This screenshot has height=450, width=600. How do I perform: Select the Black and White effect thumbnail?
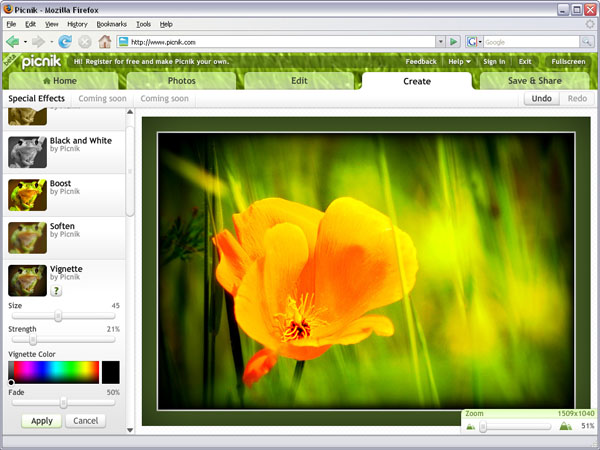(x=28, y=152)
